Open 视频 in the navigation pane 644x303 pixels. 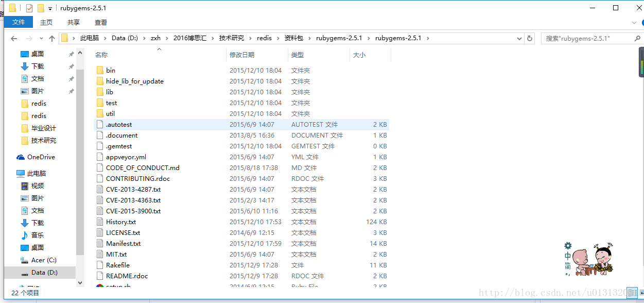click(x=38, y=186)
